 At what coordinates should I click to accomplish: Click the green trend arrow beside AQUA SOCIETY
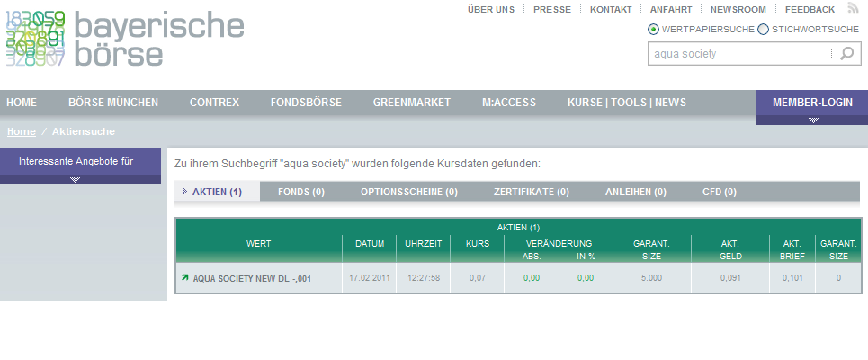pos(185,277)
